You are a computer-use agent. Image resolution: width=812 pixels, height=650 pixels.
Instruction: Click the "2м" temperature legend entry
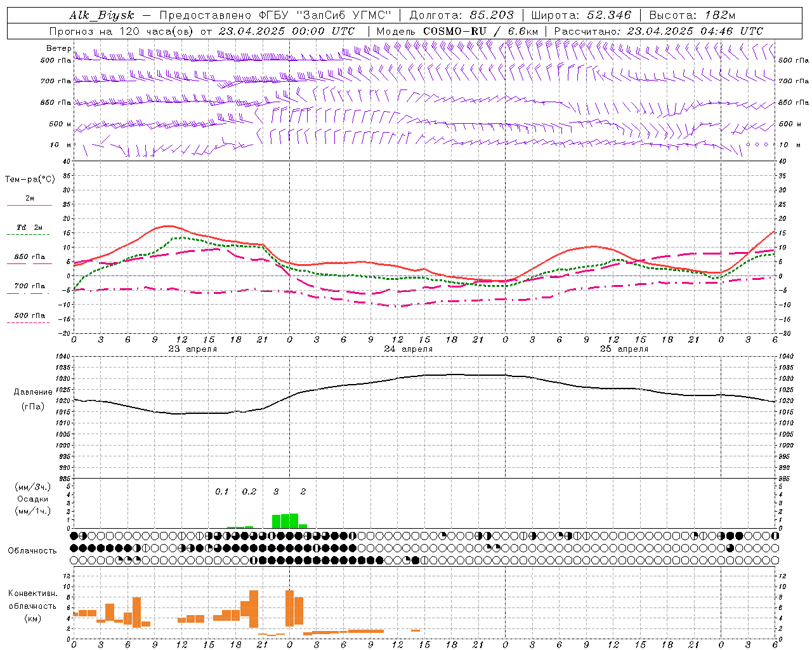(x=30, y=198)
